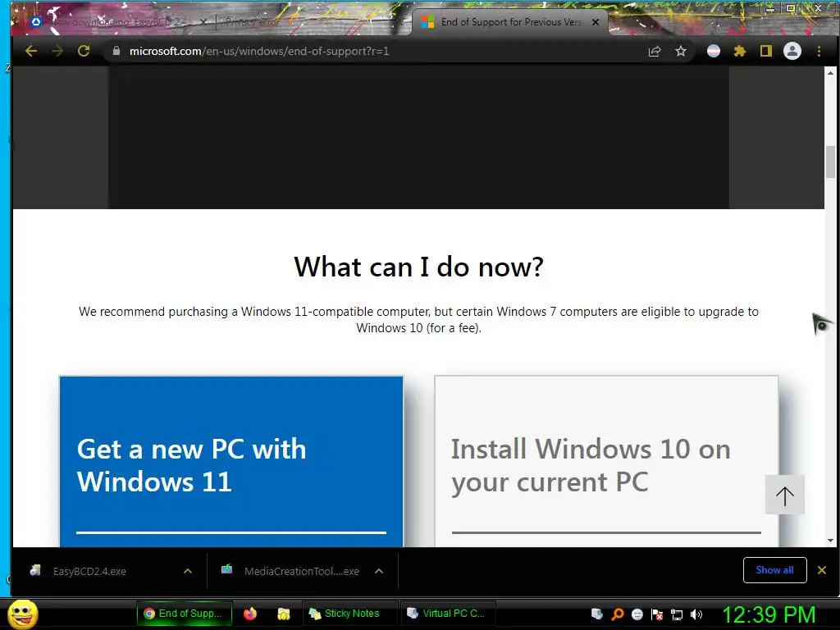Click 'Show all' downloads button
840x630 pixels.
pyautogui.click(x=774, y=570)
